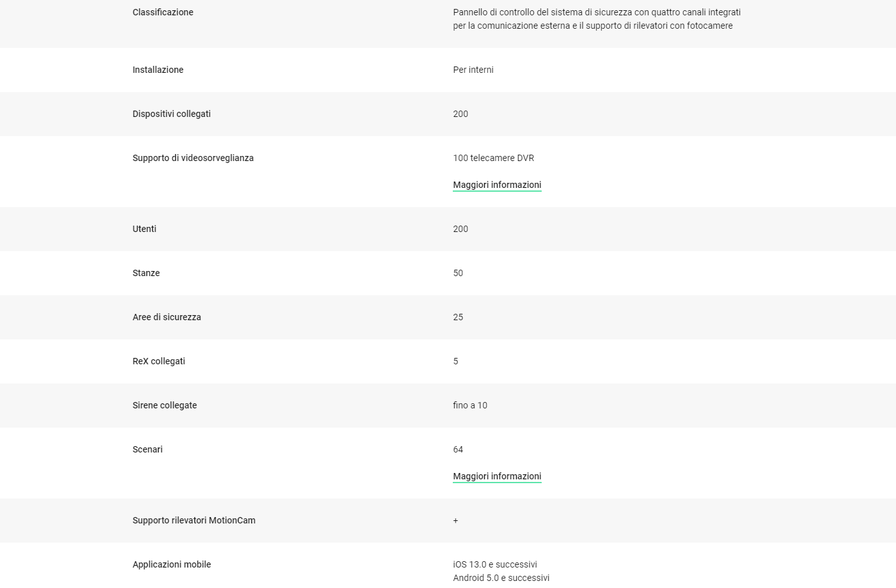
Task: Click Supporto di videosorveglianza label
Action: click(193, 158)
